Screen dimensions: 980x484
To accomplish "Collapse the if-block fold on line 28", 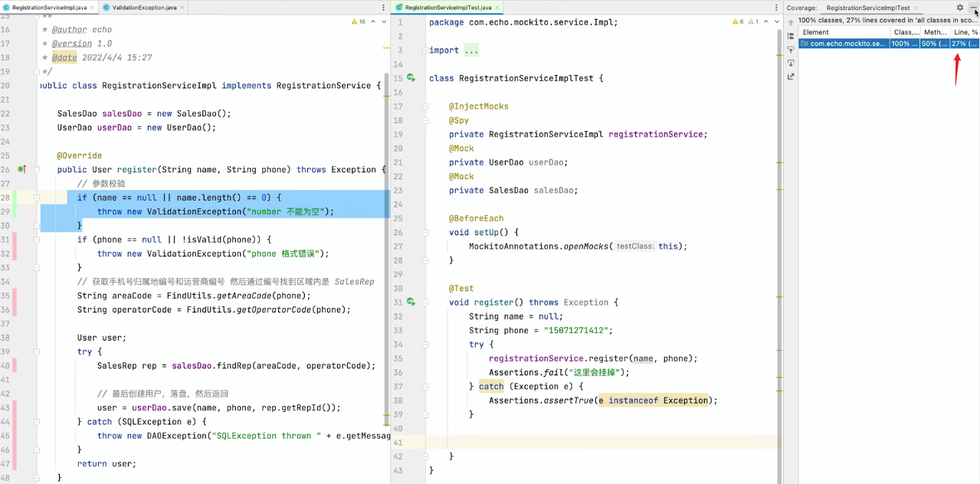I will tap(37, 198).
